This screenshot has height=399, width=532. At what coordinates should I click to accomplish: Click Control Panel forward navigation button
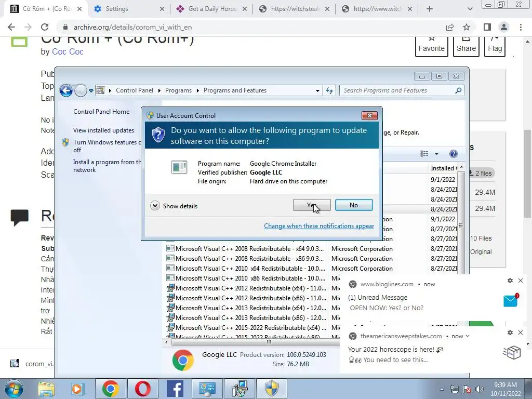point(81,90)
